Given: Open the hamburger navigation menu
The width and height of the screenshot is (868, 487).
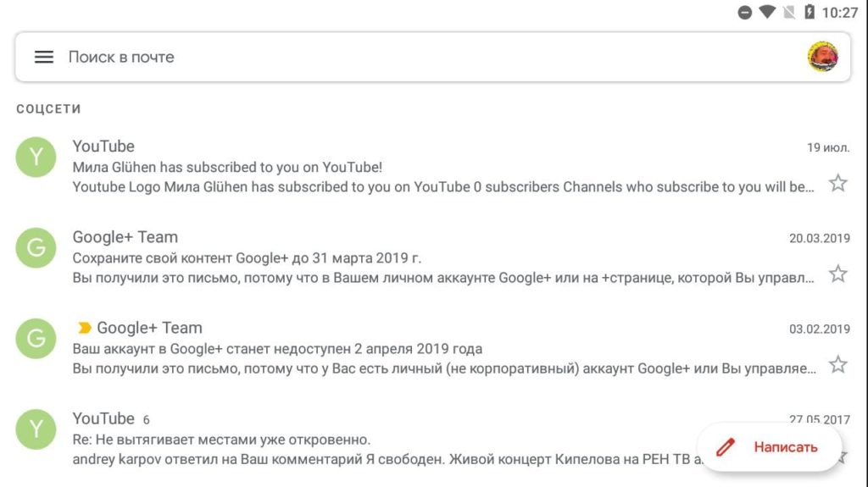Looking at the screenshot, I should pos(44,57).
